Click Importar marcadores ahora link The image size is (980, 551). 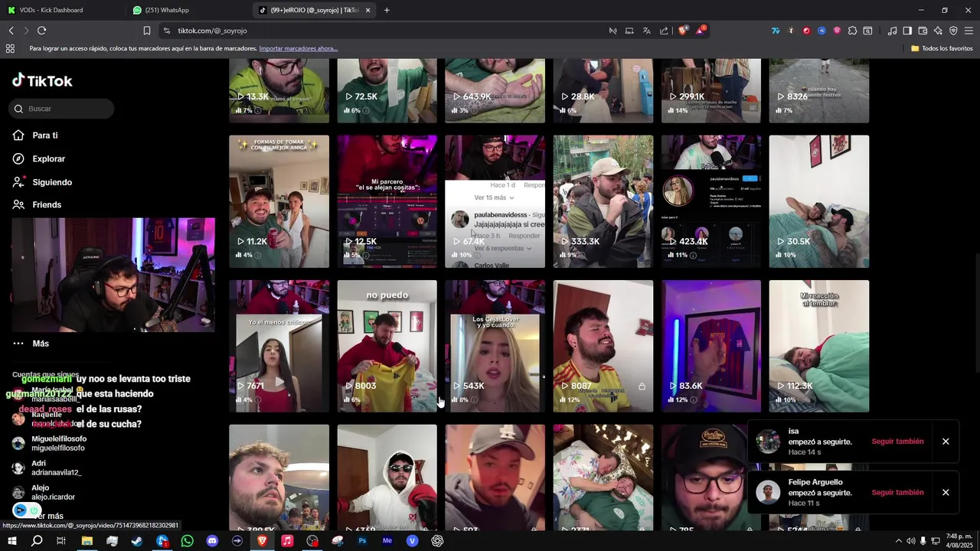[x=298, y=48]
